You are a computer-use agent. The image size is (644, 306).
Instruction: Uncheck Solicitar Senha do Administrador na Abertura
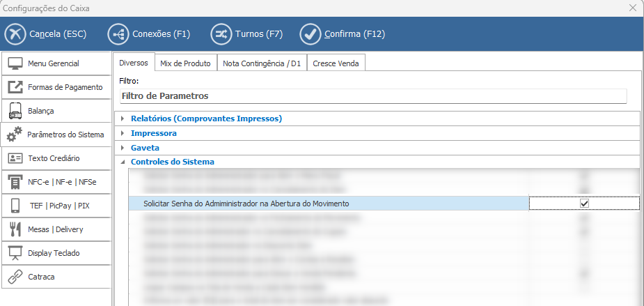point(584,203)
